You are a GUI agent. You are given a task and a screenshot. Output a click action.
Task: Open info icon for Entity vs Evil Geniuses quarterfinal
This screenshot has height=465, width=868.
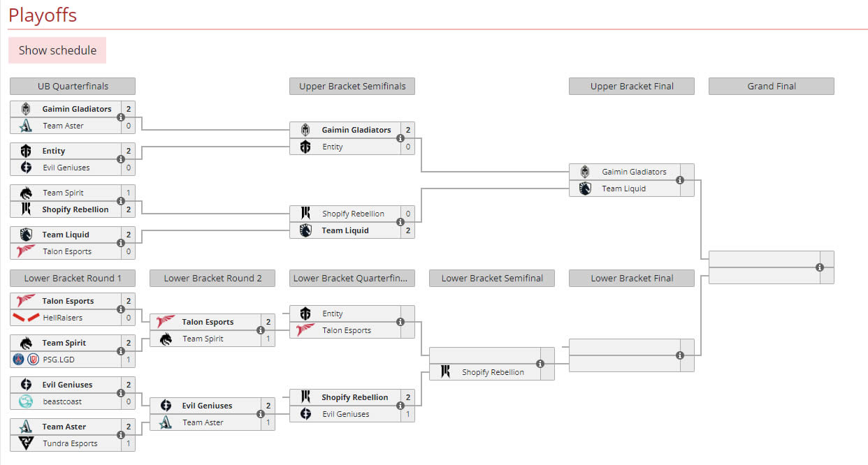pyautogui.click(x=121, y=159)
